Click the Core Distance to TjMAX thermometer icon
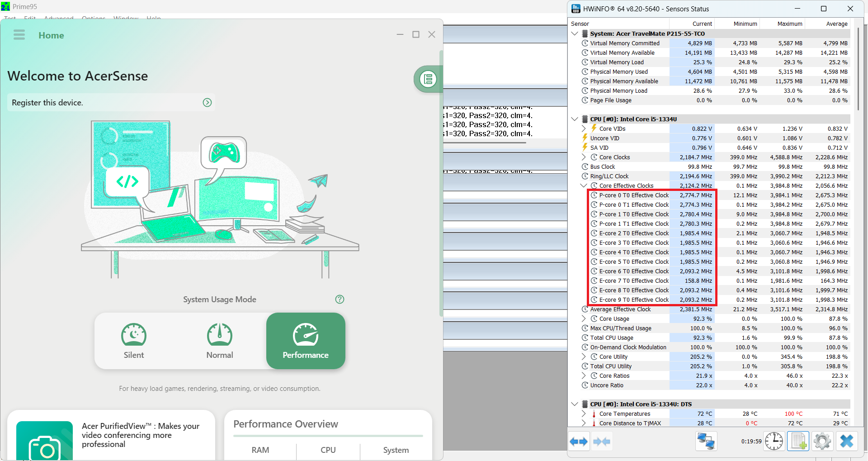868x461 pixels. pos(594,423)
